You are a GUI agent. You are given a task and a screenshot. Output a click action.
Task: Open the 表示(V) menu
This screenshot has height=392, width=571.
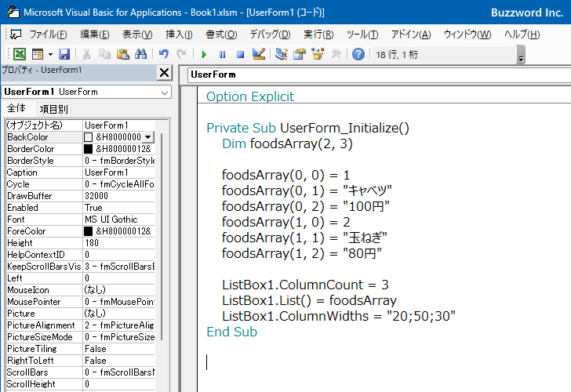(x=137, y=34)
